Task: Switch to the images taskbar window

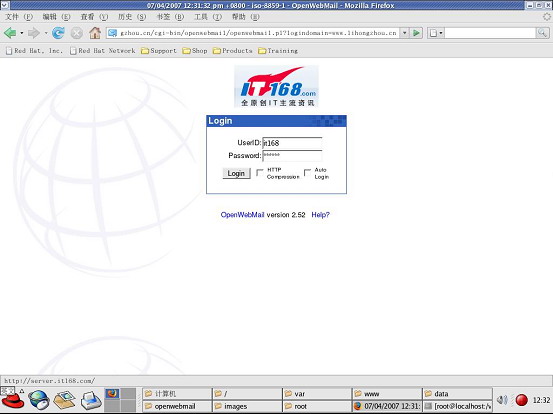Action: [247, 406]
